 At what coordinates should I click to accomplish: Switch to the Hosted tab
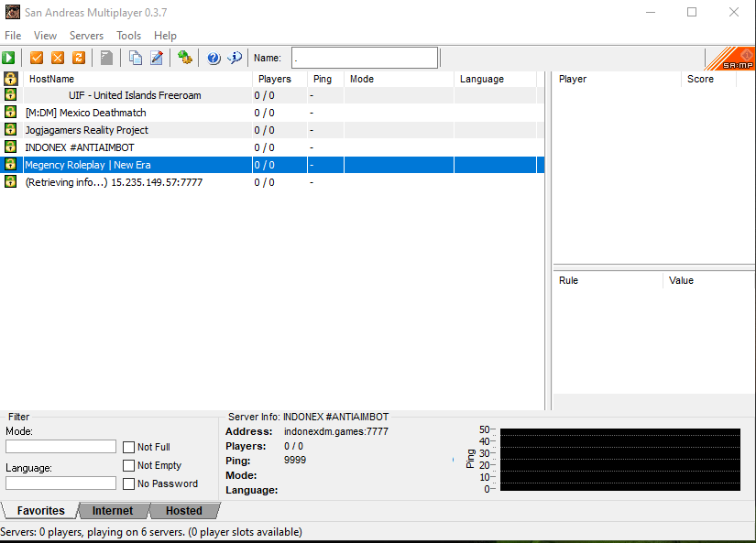(x=184, y=511)
